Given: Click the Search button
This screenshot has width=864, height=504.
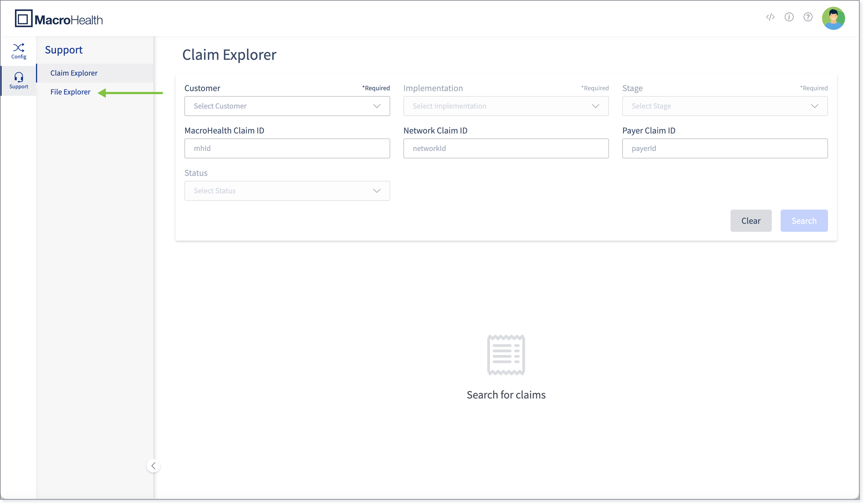Looking at the screenshot, I should [804, 221].
